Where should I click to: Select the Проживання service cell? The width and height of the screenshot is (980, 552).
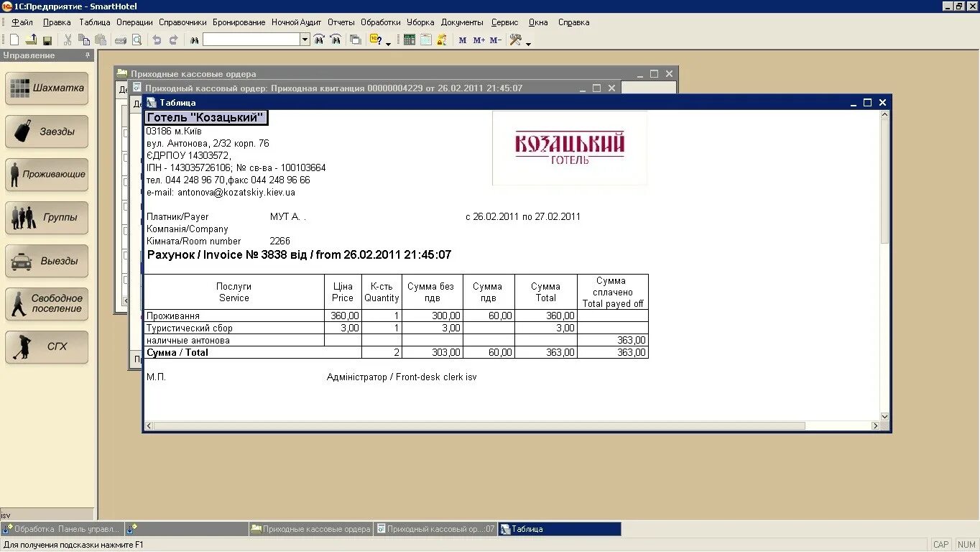tap(234, 316)
